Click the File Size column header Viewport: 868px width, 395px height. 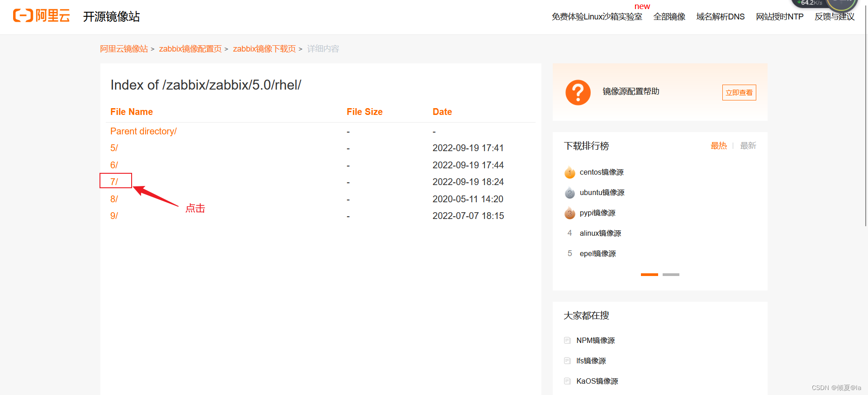pos(365,112)
